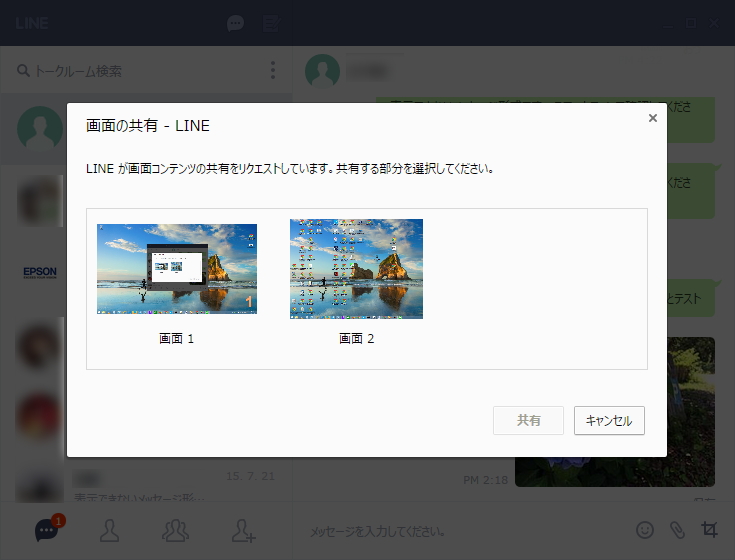
Task: Select the 画面 2 screen thumbnail
Action: 356,269
